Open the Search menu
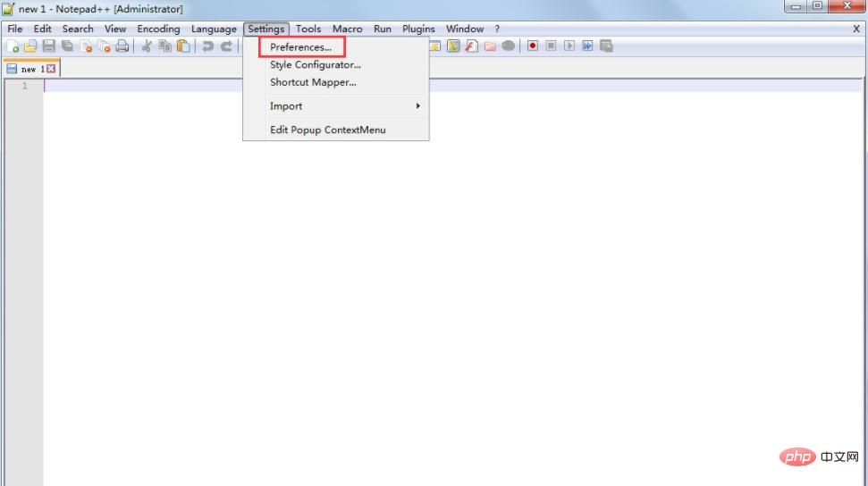The image size is (868, 486). 78,29
